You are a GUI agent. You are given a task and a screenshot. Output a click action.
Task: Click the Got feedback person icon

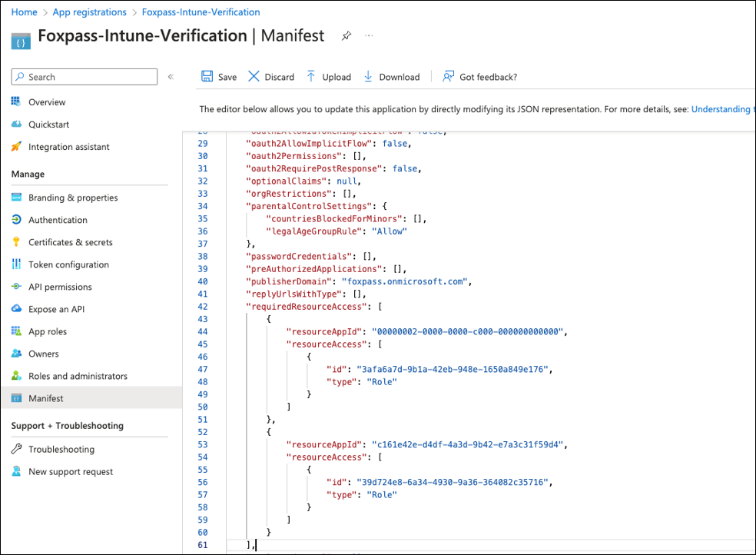point(449,76)
